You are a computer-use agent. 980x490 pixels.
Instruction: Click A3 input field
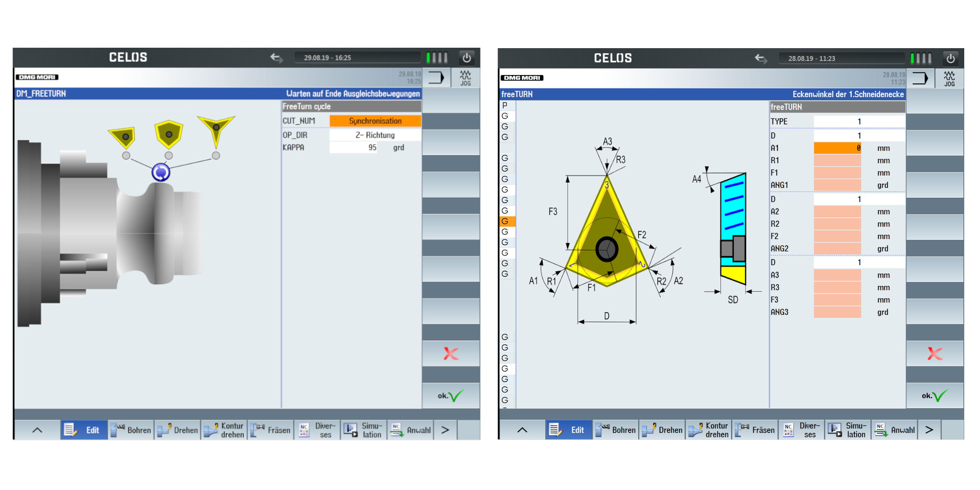837,275
